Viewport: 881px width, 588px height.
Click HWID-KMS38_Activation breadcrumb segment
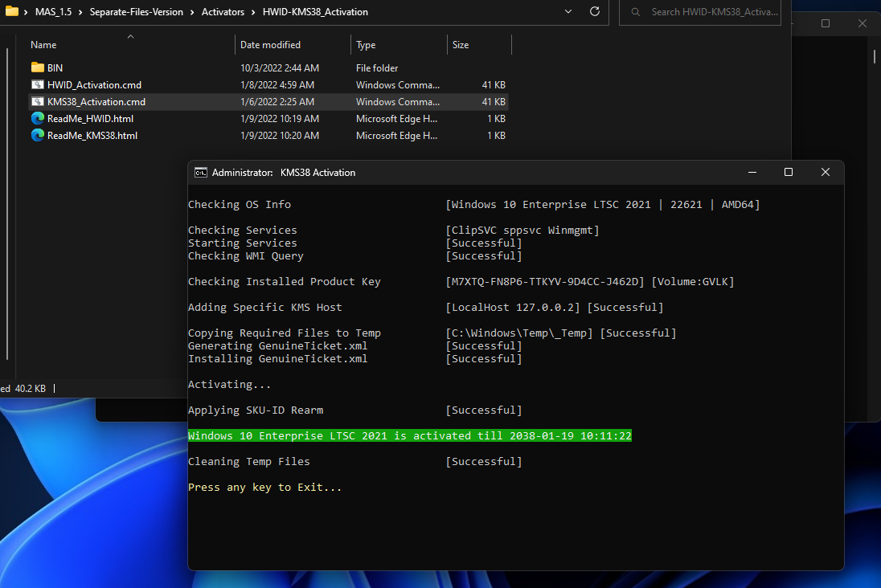point(315,12)
